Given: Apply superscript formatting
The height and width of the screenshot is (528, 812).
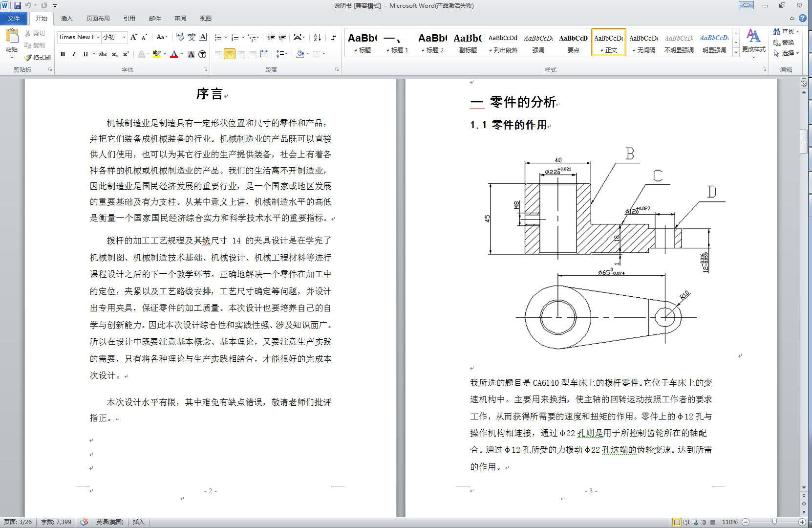Looking at the screenshot, I should click(x=126, y=54).
